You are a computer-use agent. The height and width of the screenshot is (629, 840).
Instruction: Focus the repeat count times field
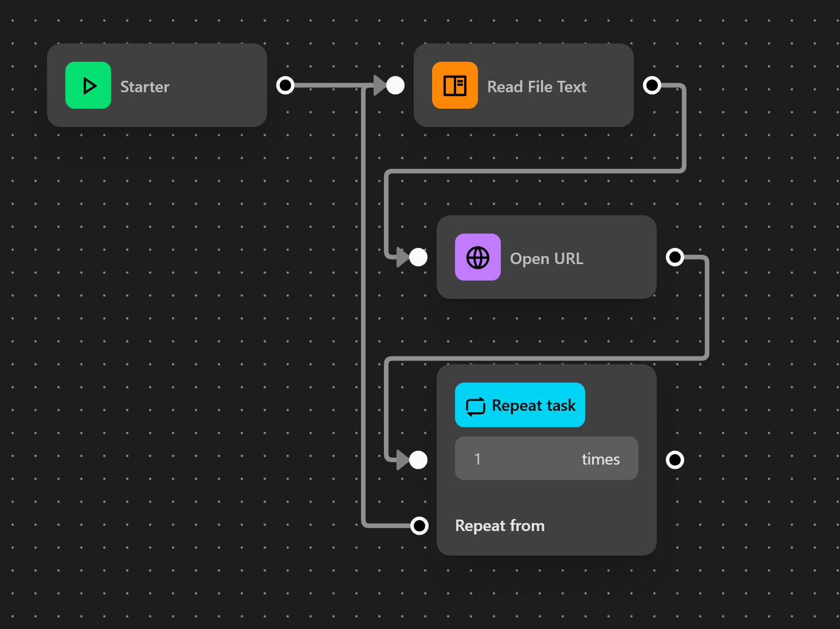click(x=546, y=458)
